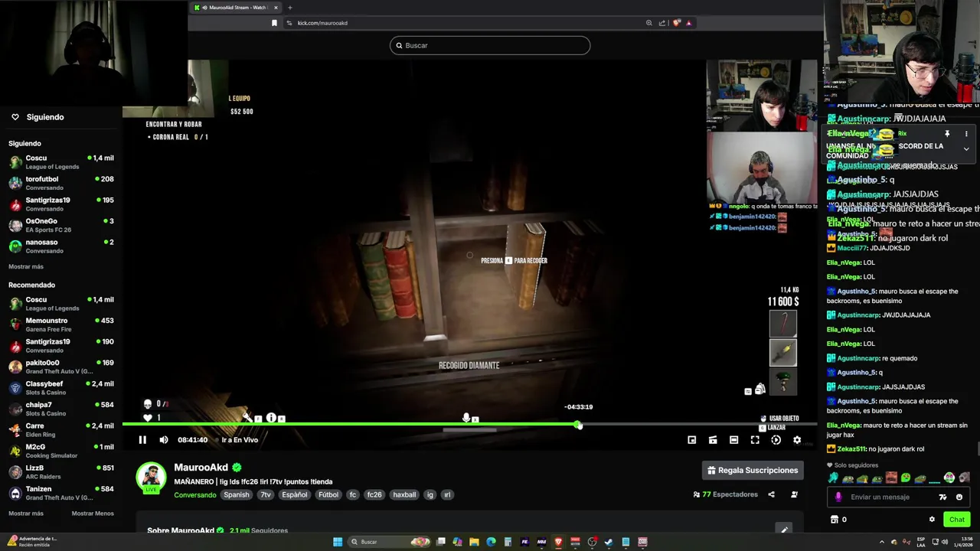Open the Conversando category link
This screenshot has height=551, width=980.
[195, 495]
